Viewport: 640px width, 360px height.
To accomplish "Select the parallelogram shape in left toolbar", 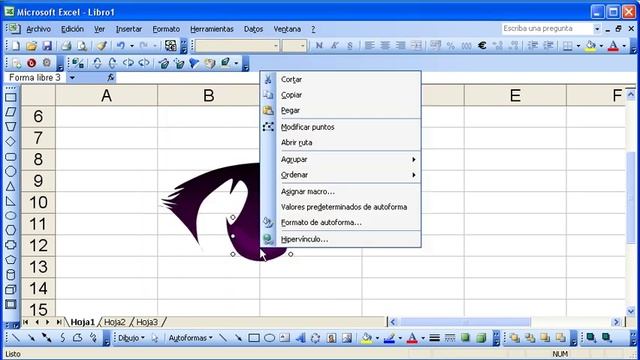I will [x=11, y=112].
